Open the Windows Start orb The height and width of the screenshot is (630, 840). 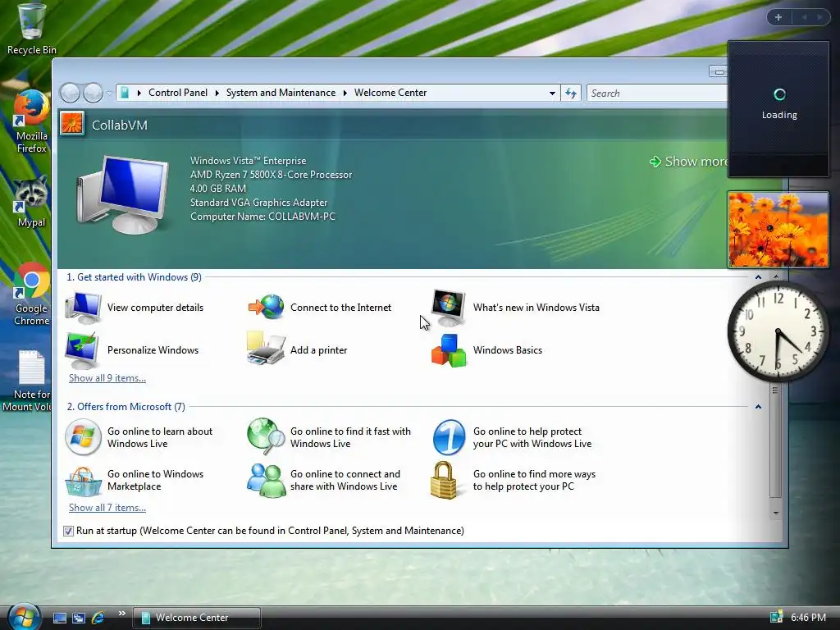[24, 616]
